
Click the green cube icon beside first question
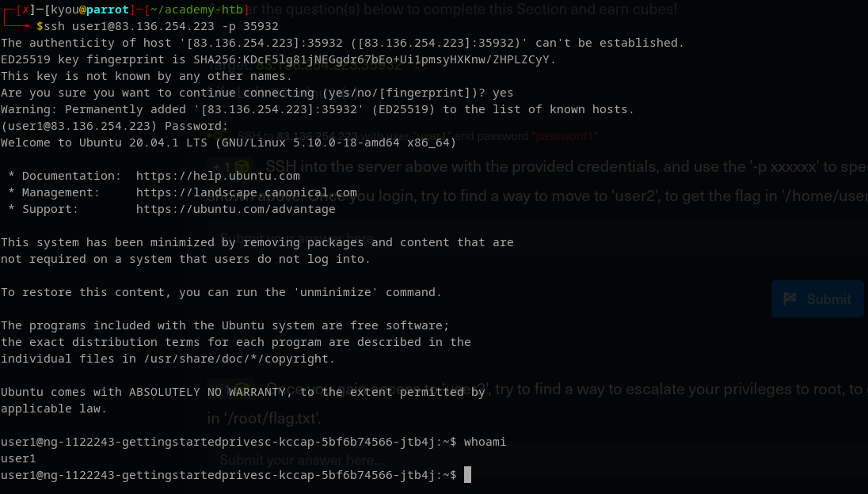242,167
